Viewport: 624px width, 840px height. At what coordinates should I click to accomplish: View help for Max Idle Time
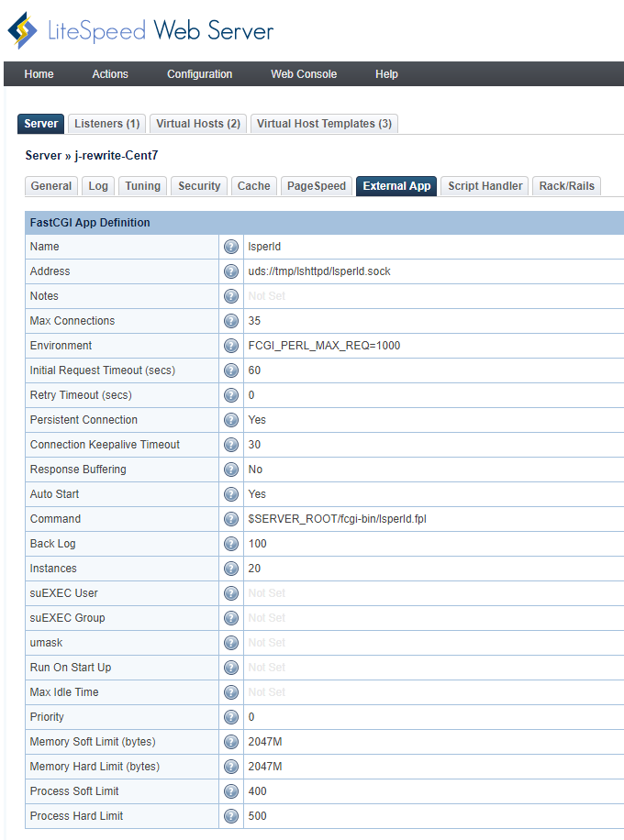click(231, 692)
